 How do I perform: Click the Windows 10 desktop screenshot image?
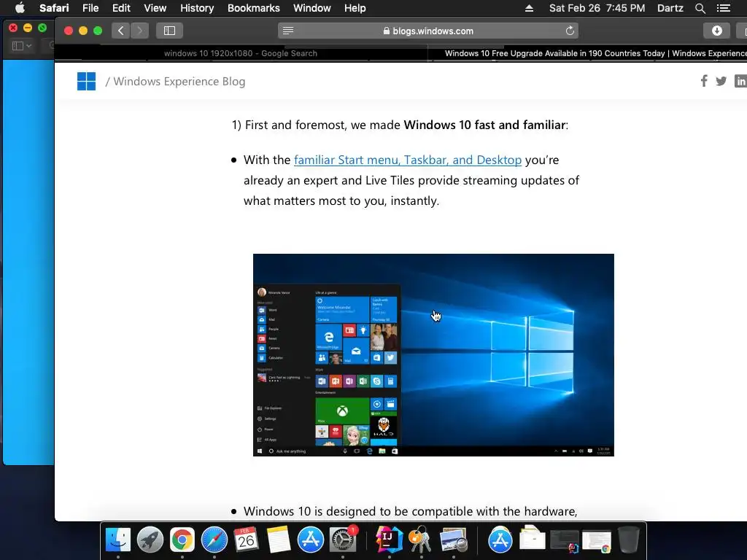pyautogui.click(x=433, y=355)
